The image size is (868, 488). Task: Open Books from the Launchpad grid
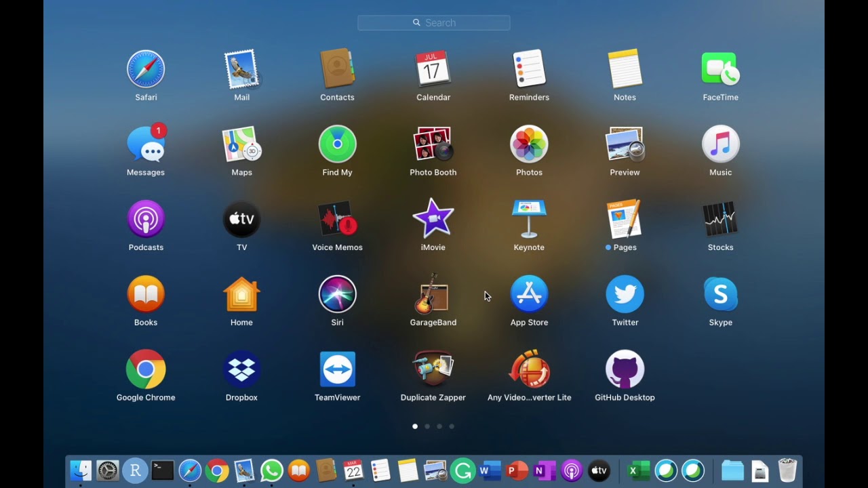[x=146, y=294]
